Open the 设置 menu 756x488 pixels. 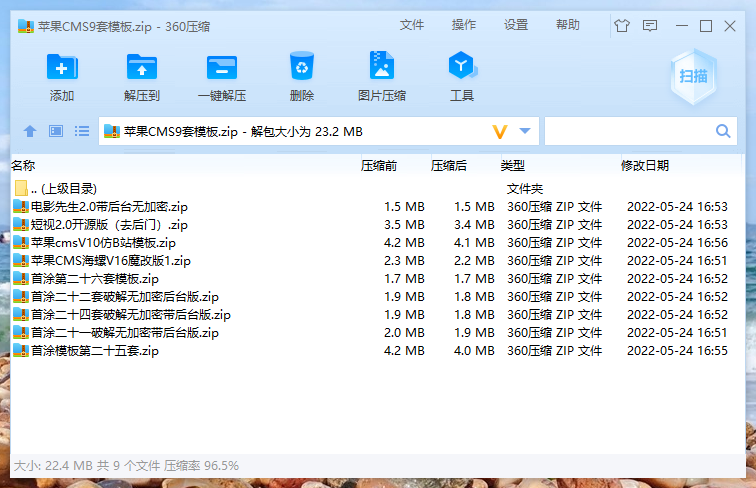516,25
